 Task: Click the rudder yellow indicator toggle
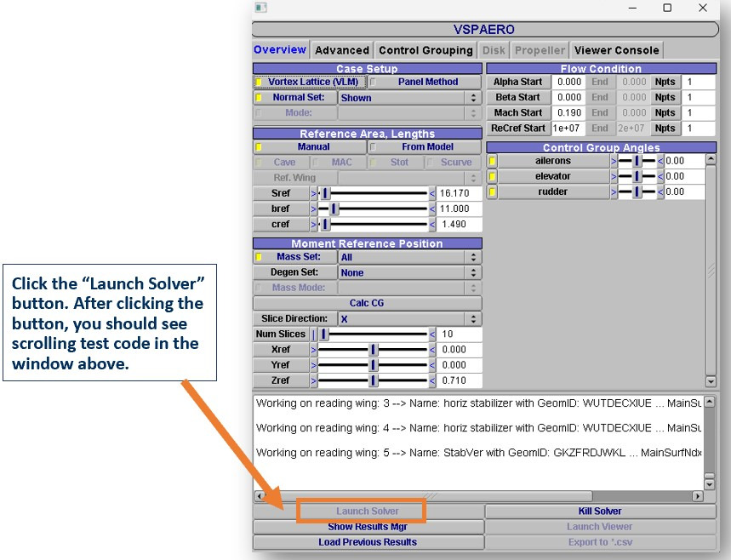tap(492, 192)
